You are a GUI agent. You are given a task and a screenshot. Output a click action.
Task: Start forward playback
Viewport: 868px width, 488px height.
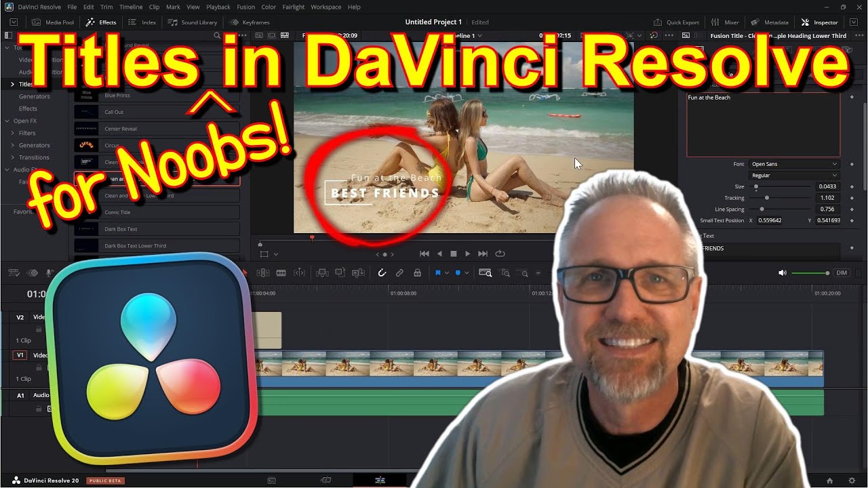[x=467, y=253]
